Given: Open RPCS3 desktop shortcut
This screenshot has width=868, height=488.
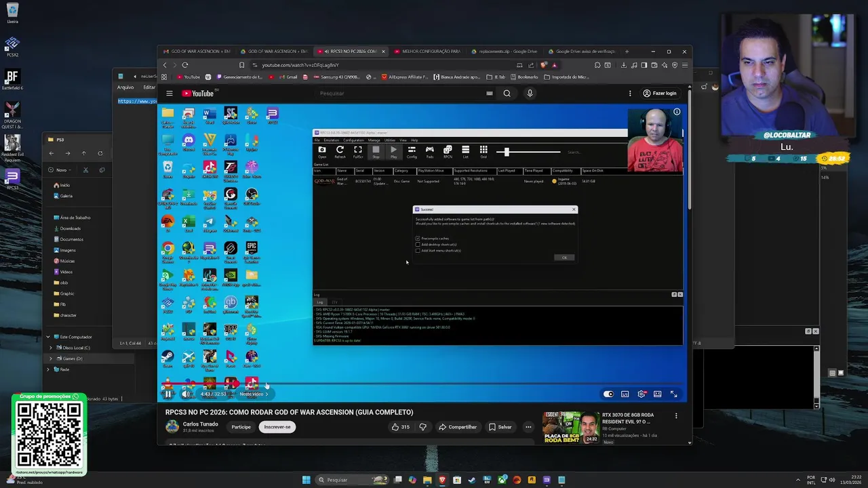Looking at the screenshot, I should [x=12, y=178].
